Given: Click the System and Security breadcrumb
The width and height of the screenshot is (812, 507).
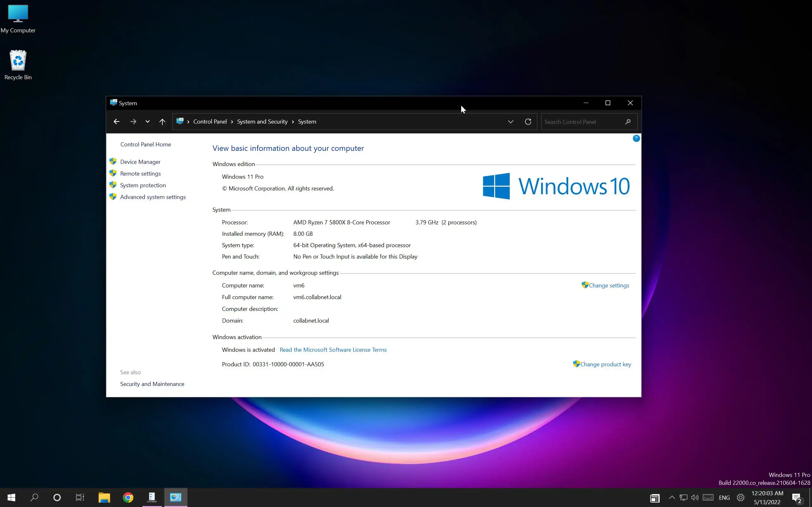Looking at the screenshot, I should (262, 122).
